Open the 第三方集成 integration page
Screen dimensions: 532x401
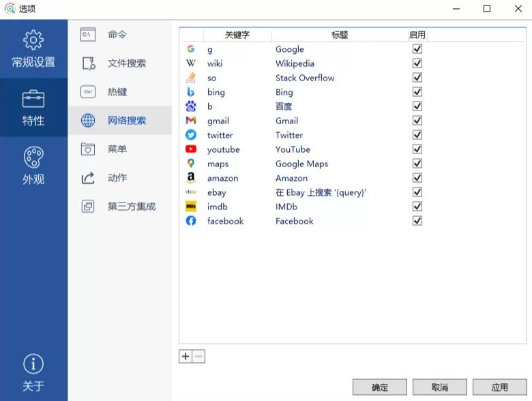coord(120,206)
